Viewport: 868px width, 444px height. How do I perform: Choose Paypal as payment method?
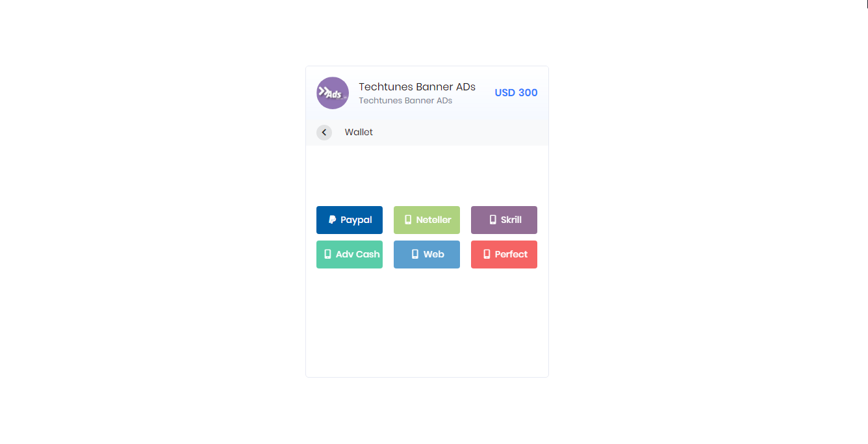pyautogui.click(x=350, y=220)
